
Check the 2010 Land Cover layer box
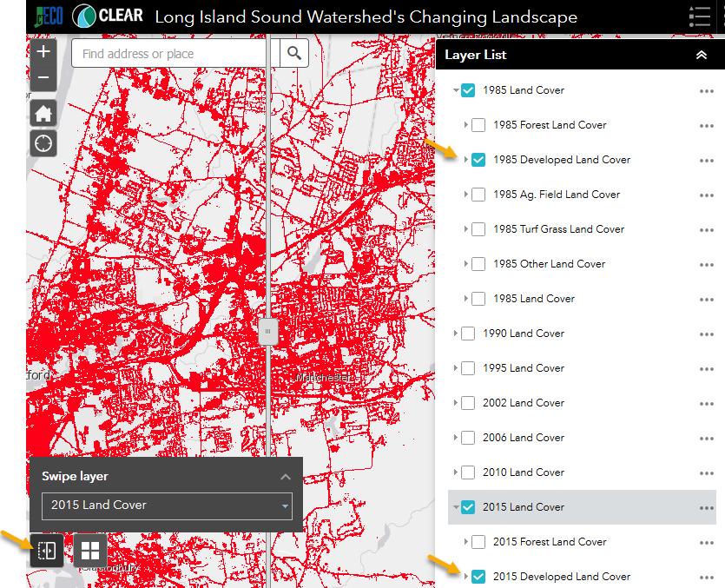468,472
